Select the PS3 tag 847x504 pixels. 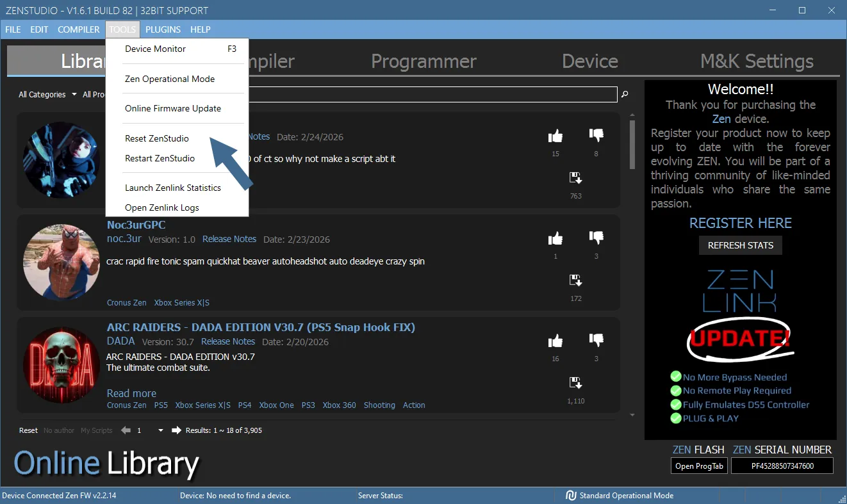coord(308,405)
